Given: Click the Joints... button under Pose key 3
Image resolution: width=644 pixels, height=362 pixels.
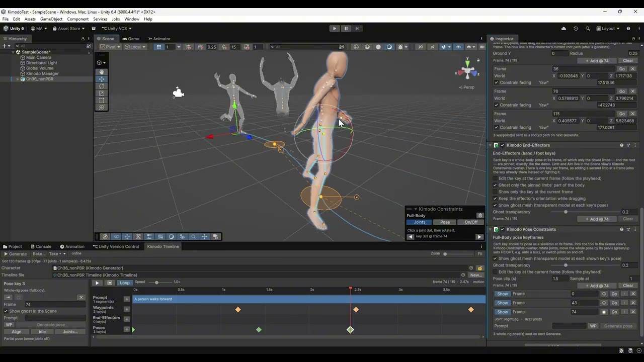Looking at the screenshot, I should click(x=70, y=332).
